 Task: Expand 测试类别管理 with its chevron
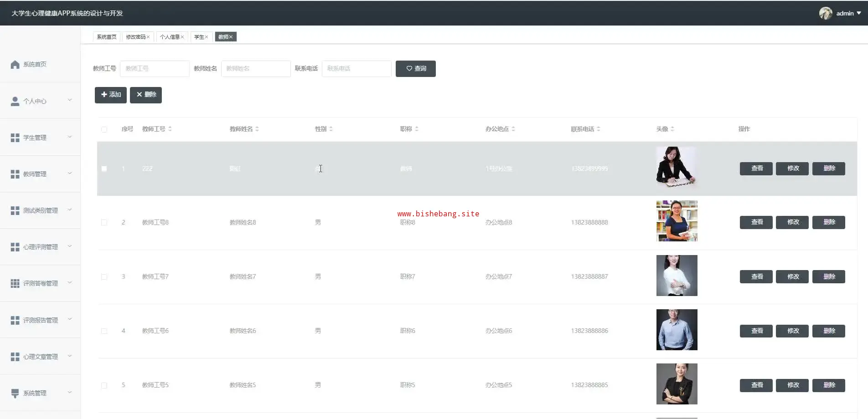pyautogui.click(x=70, y=209)
